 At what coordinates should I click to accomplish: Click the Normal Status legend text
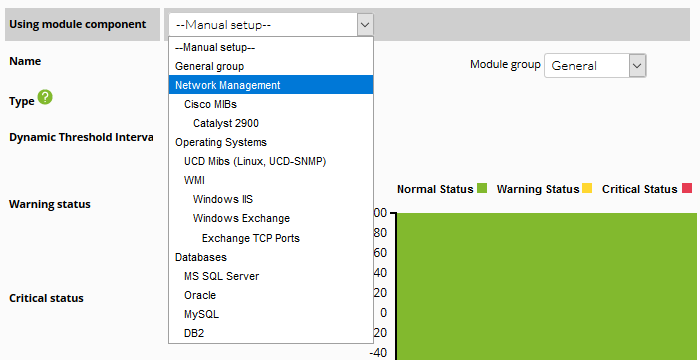[435, 189]
